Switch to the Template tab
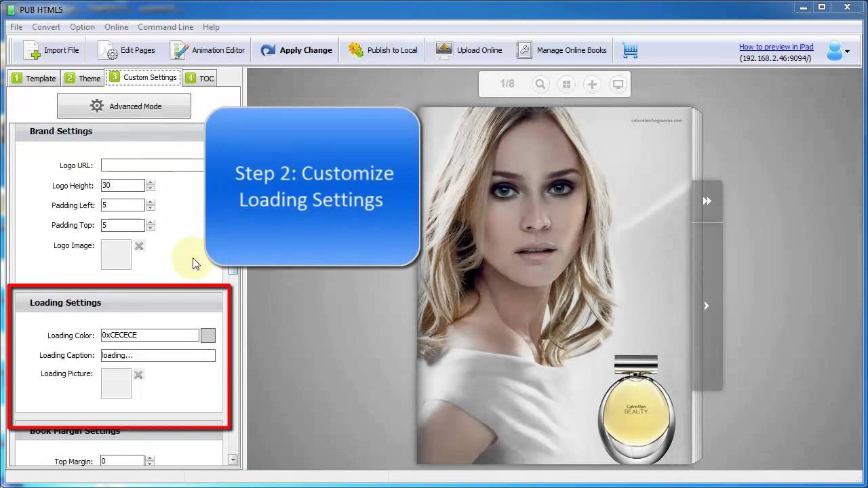 coord(34,78)
